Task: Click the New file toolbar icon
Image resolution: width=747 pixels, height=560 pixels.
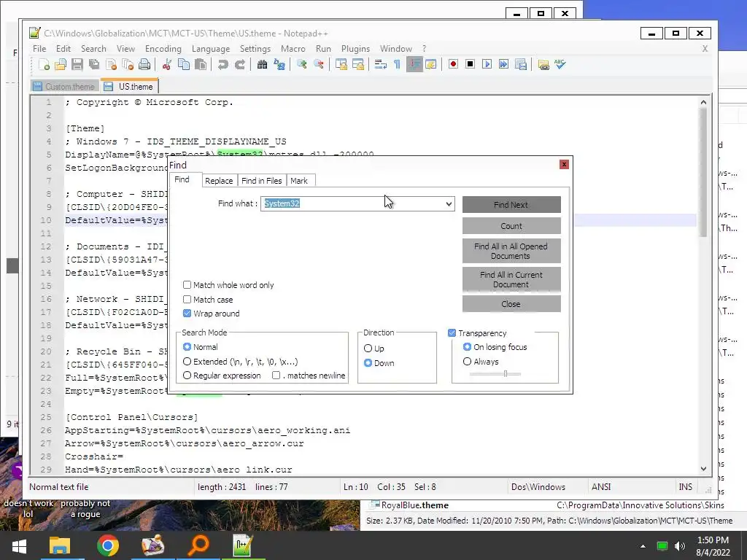Action: (x=44, y=64)
